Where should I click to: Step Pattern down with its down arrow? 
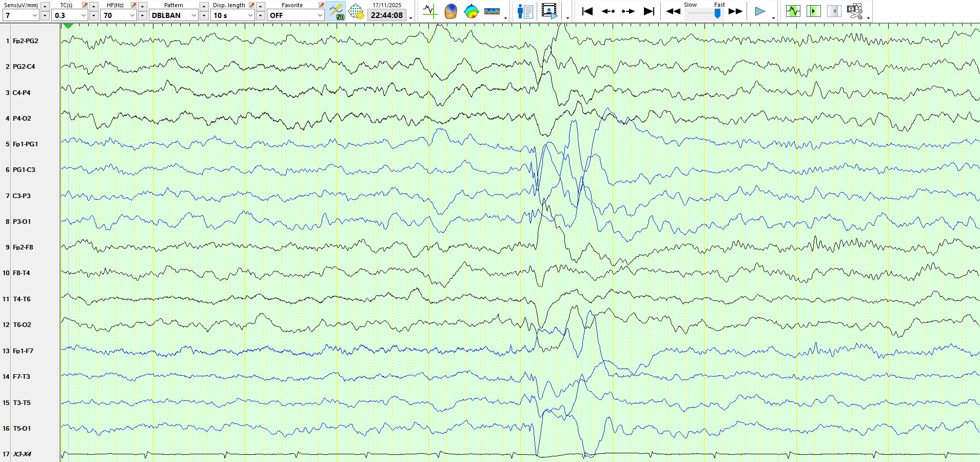tap(204, 16)
